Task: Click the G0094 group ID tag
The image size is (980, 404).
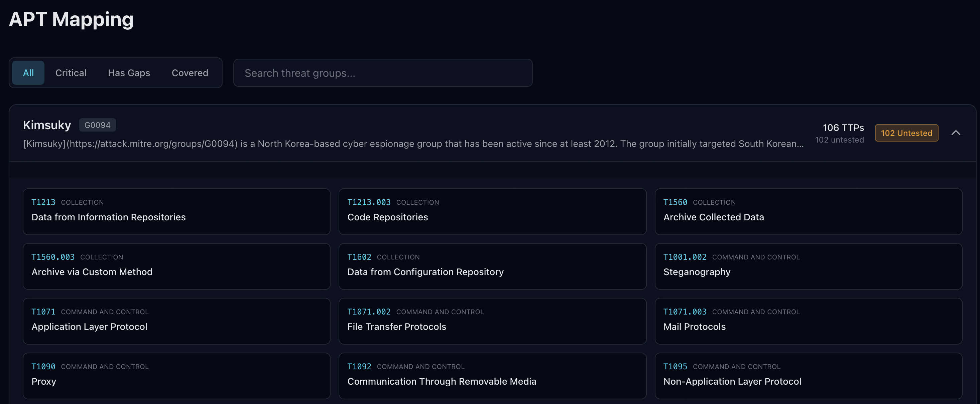Action: click(x=97, y=125)
